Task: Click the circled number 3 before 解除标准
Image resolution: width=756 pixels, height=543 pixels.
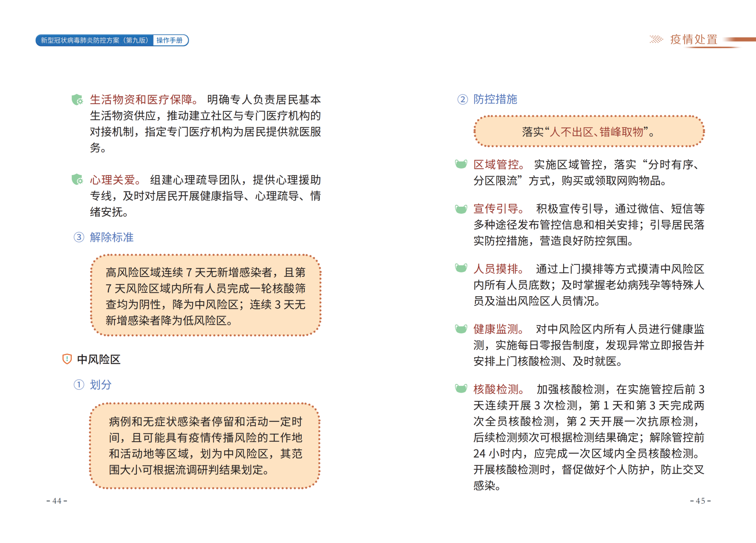Action: point(79,237)
